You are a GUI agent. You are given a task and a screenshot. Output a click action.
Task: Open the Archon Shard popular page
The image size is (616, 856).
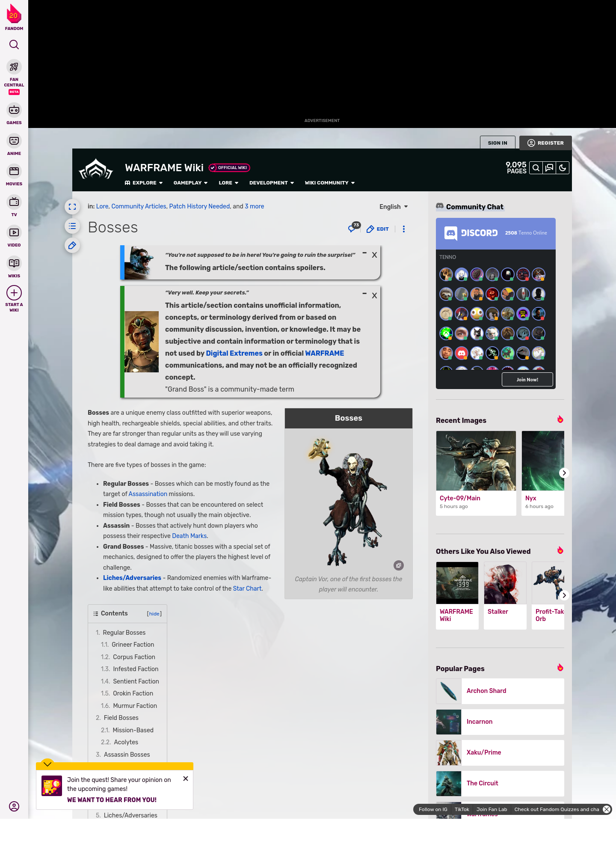click(500, 691)
